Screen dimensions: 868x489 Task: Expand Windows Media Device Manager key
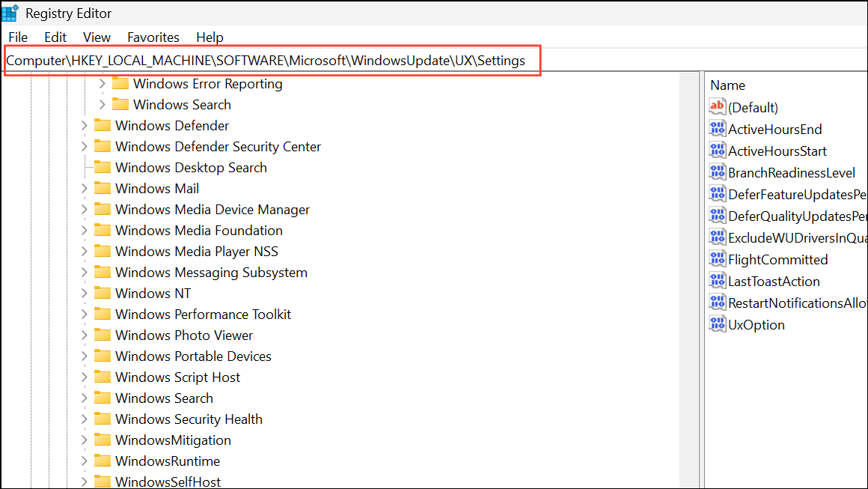(x=84, y=210)
